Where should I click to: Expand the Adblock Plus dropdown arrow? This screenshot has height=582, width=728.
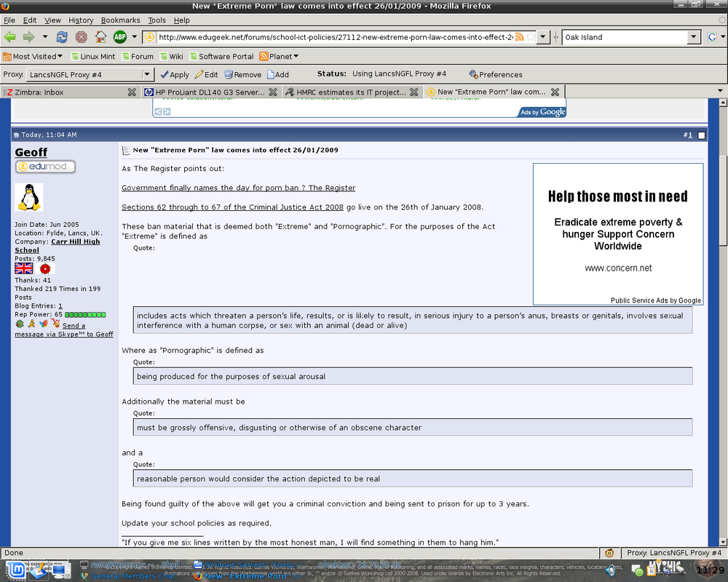coord(134,37)
